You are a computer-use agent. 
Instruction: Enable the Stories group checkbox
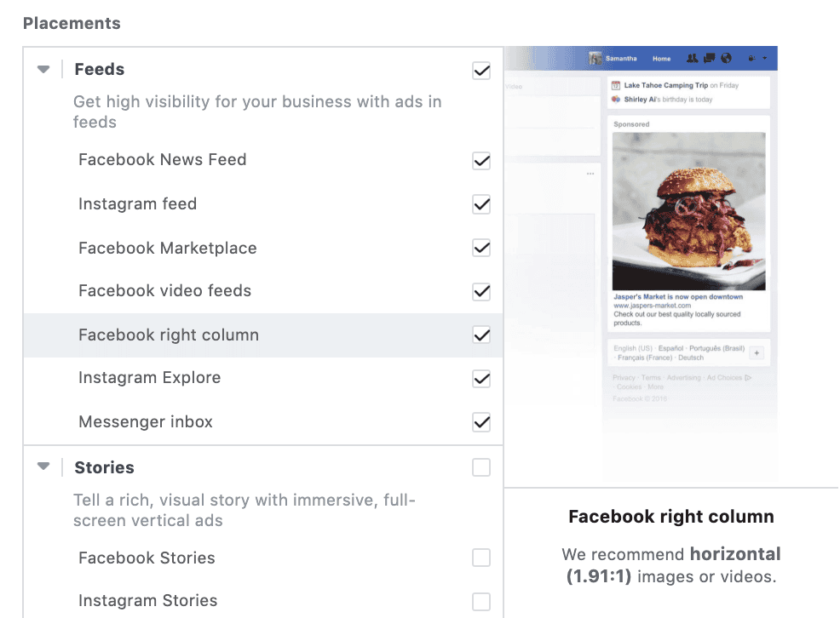[x=481, y=467]
